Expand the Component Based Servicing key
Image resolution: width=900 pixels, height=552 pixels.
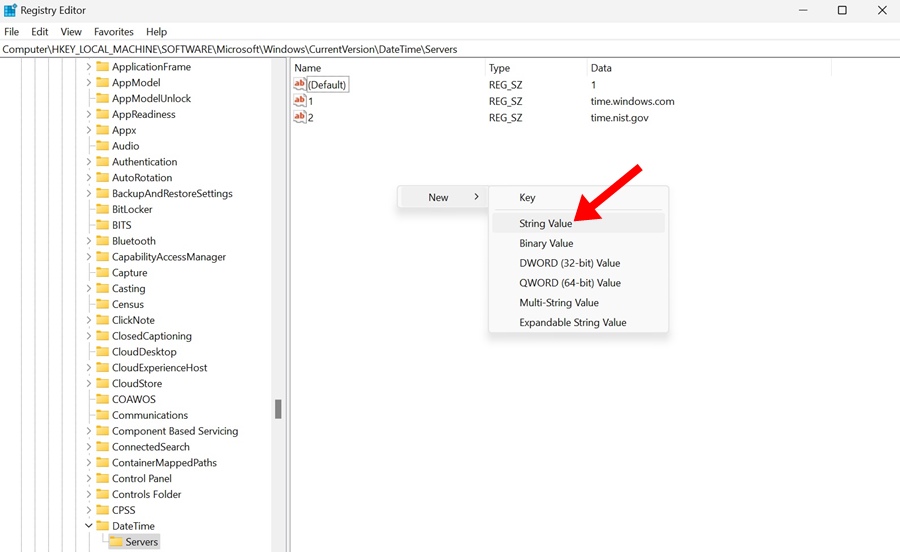tap(88, 431)
